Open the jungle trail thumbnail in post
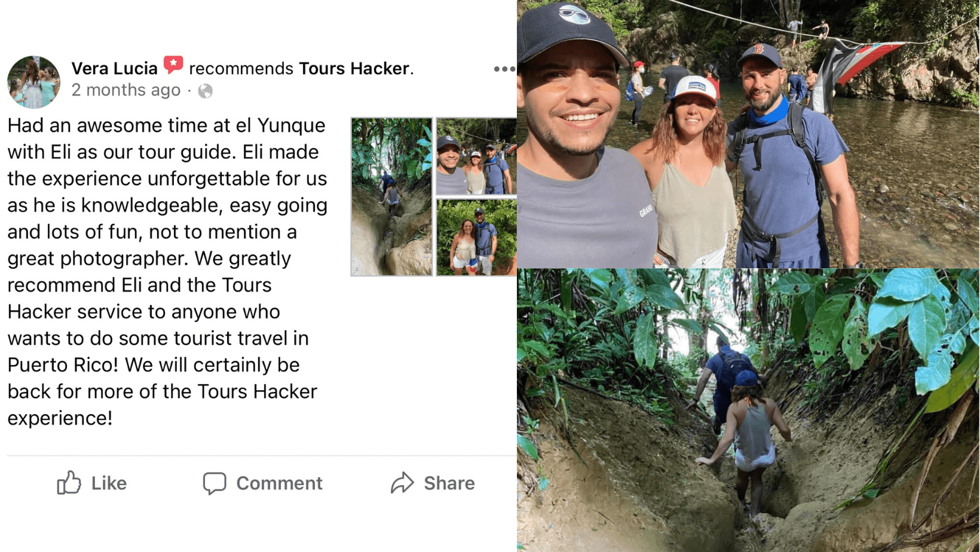Viewport: 980px width, 552px height. (x=391, y=197)
